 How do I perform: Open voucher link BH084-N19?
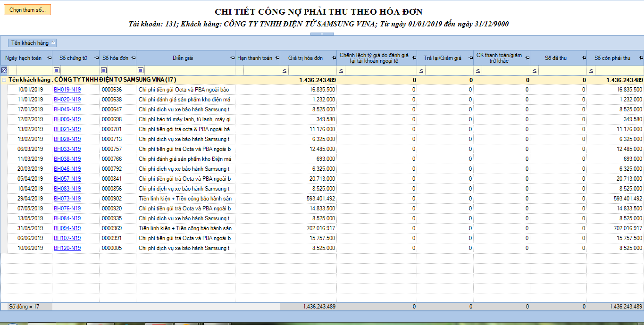click(x=67, y=218)
